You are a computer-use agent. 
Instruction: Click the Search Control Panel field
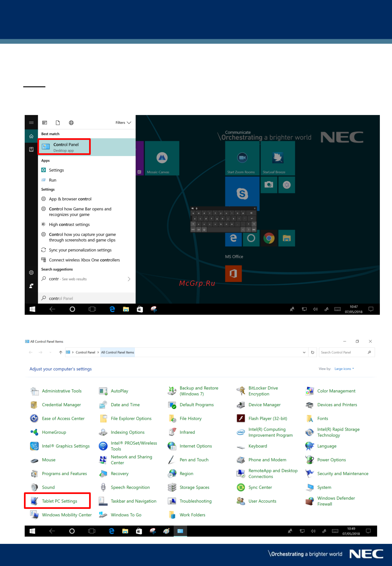click(x=347, y=352)
